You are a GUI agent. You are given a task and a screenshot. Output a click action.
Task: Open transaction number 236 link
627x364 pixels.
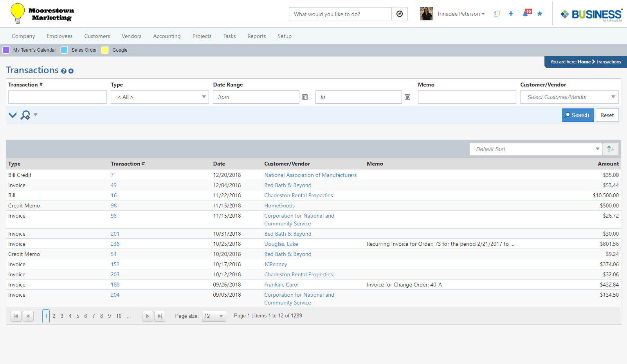(115, 244)
